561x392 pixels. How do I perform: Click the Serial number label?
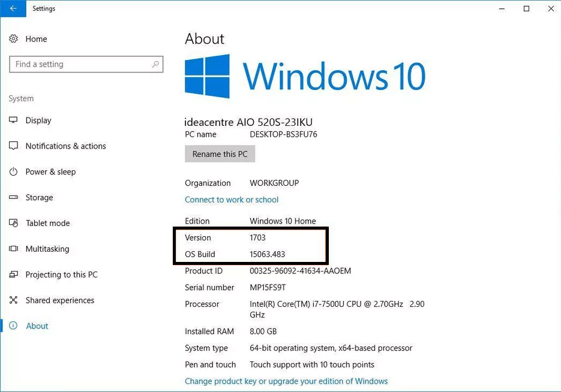click(209, 288)
